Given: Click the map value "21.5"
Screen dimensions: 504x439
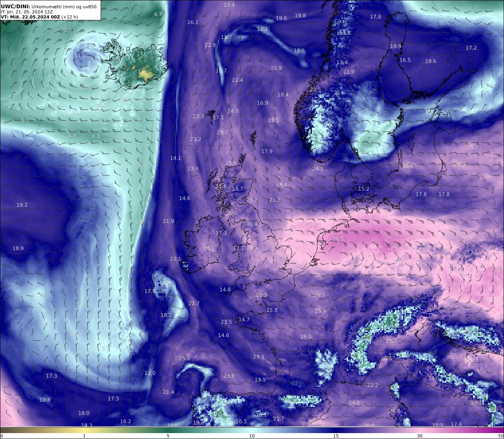Looking at the screenshot, I should pyautogui.click(x=226, y=322).
